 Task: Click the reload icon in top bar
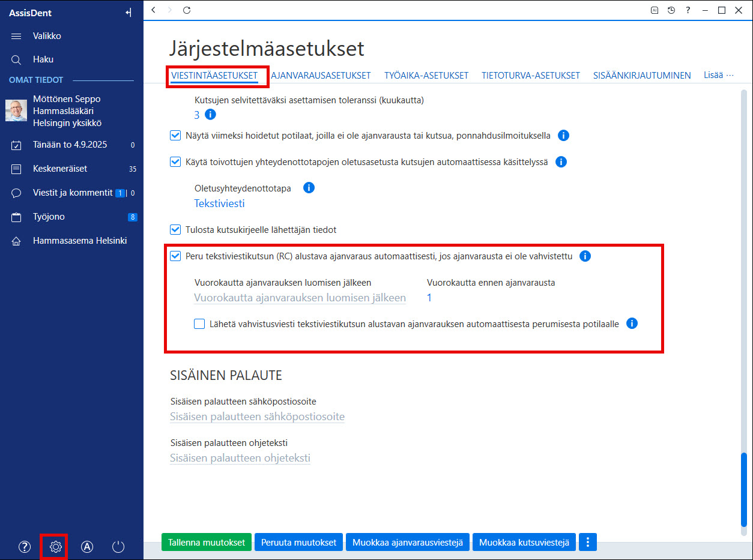click(x=187, y=10)
